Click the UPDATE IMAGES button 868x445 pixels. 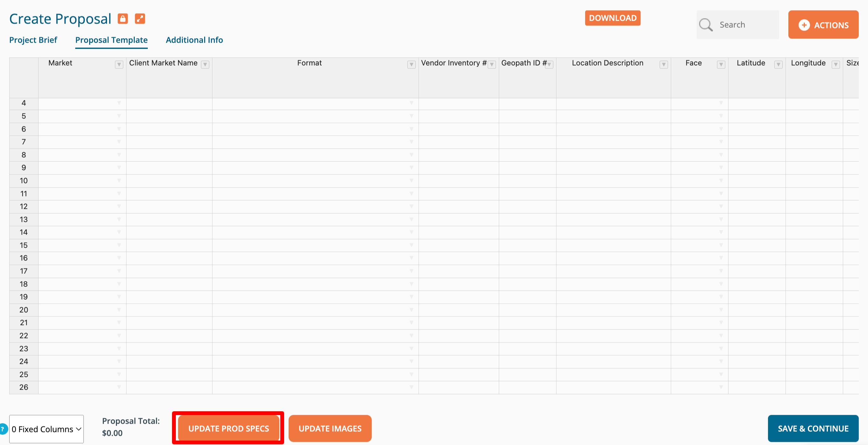(330, 428)
